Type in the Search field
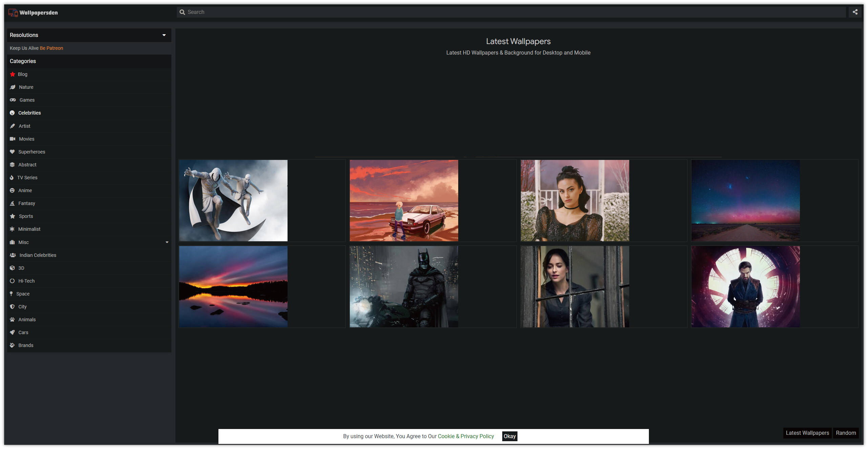Image resolution: width=868 pixels, height=449 pixels. (x=508, y=12)
